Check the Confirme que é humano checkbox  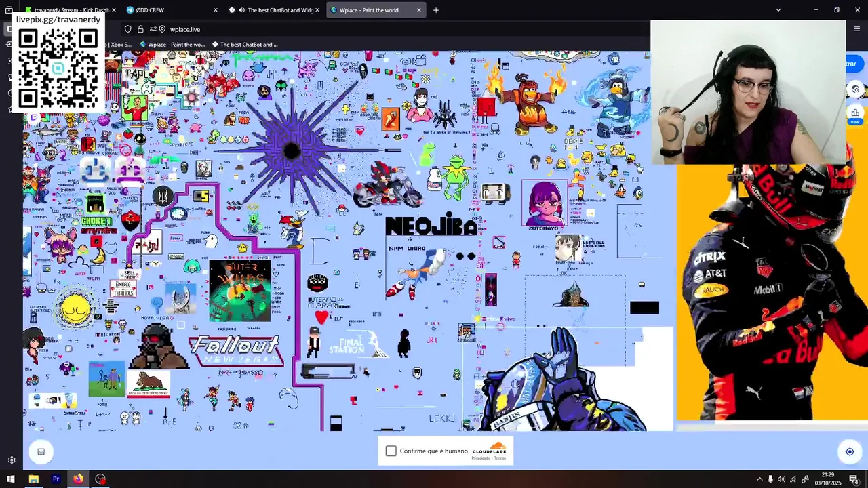click(x=391, y=451)
